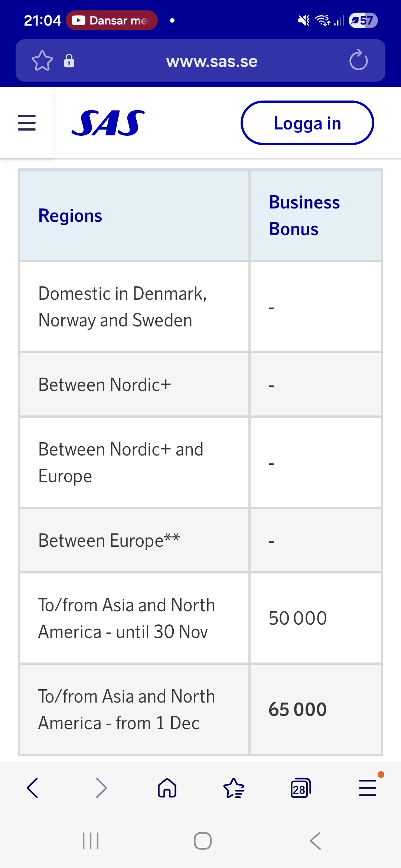Open the bookmarks list

point(234,788)
